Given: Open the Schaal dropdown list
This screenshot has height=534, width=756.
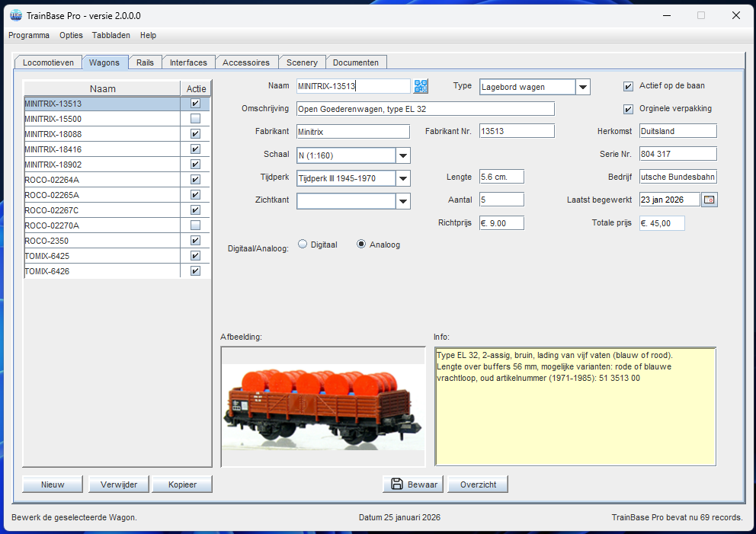Looking at the screenshot, I should tap(402, 155).
